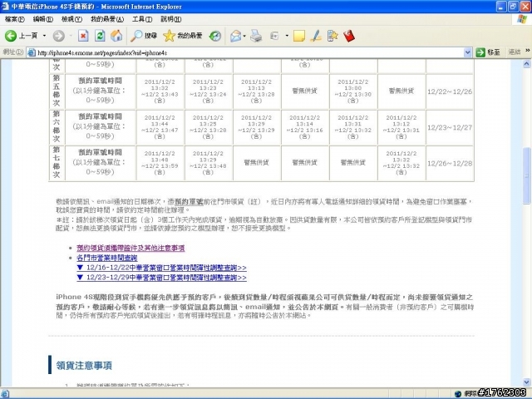Click the 第六梯次 row label
The width and height of the screenshot is (532, 399).
(x=57, y=127)
